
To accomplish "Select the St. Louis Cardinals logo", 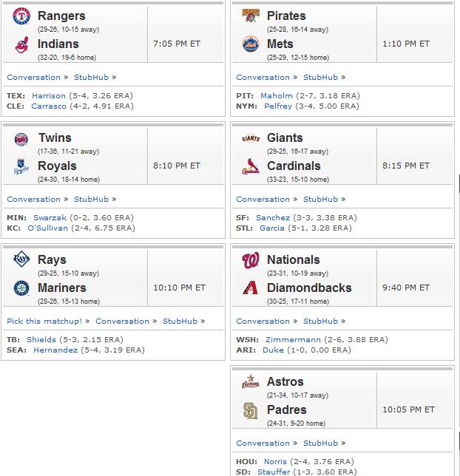I will pos(251,166).
